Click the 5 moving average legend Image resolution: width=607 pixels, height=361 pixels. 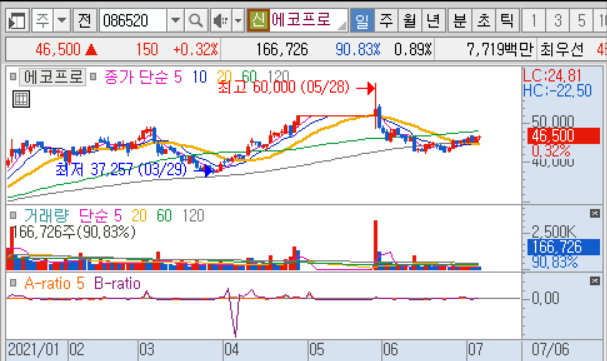tap(178, 77)
